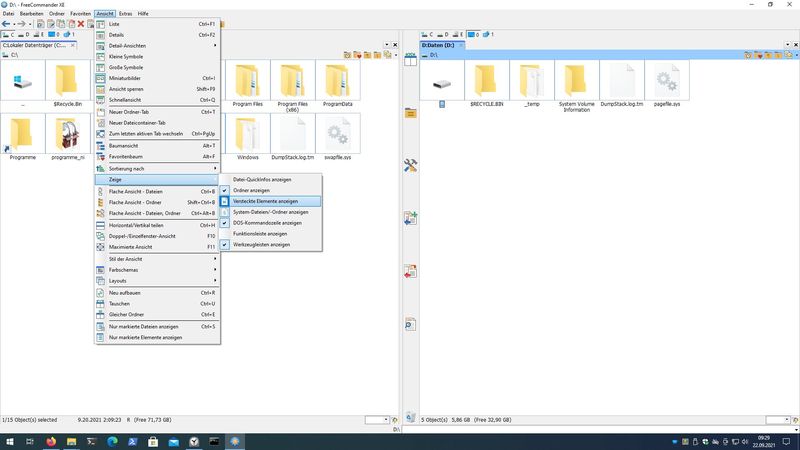Switch to C:Lokaler Datenträger tab

(38, 45)
